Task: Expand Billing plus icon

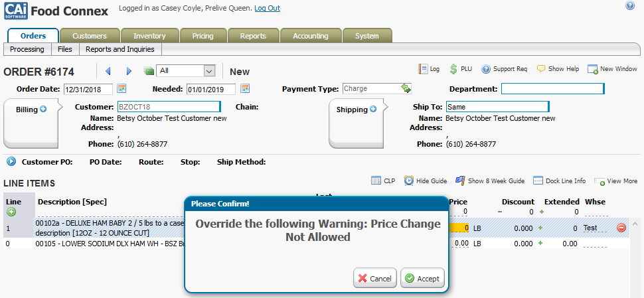Action: (x=43, y=110)
